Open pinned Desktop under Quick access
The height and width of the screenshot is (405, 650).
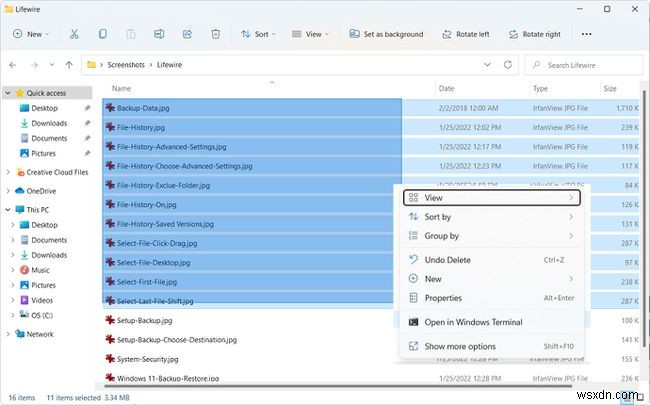tap(44, 108)
